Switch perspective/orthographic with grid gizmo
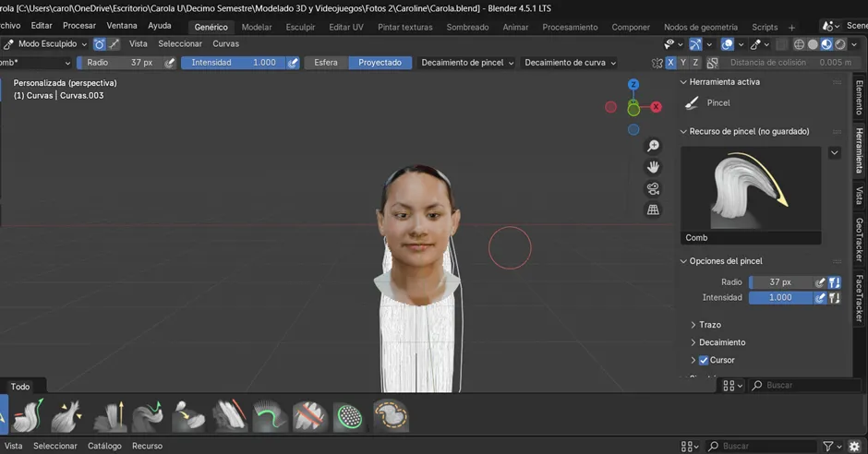 coord(653,209)
